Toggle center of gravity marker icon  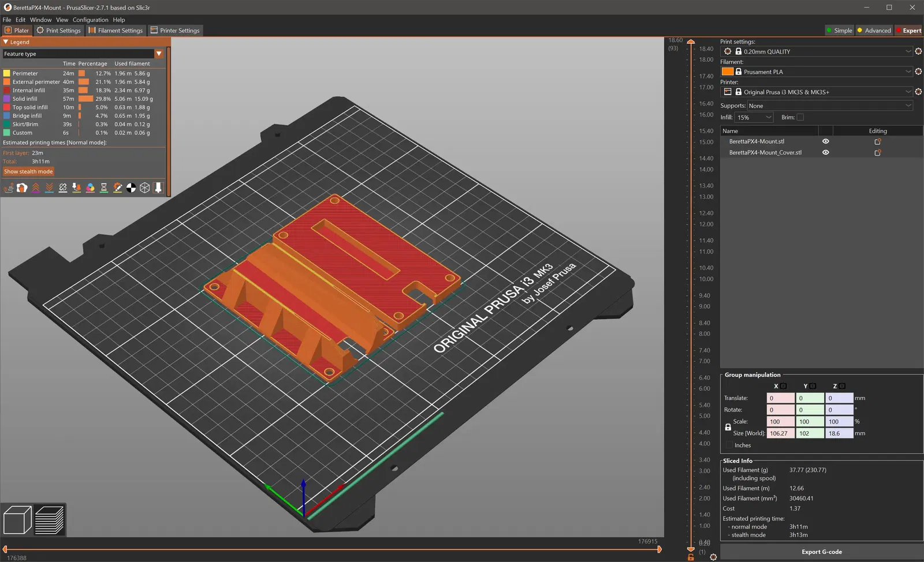pyautogui.click(x=131, y=188)
